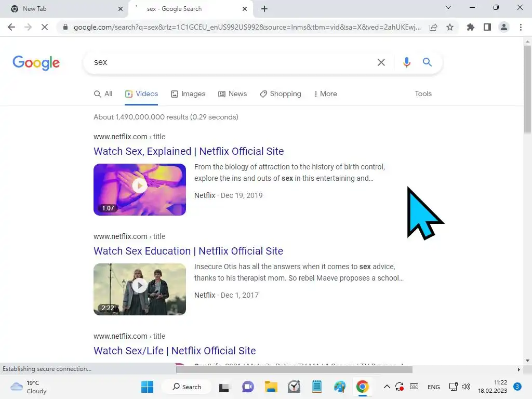The height and width of the screenshot is (399, 532).
Task: Show hidden system tray icons
Action: tap(387, 387)
